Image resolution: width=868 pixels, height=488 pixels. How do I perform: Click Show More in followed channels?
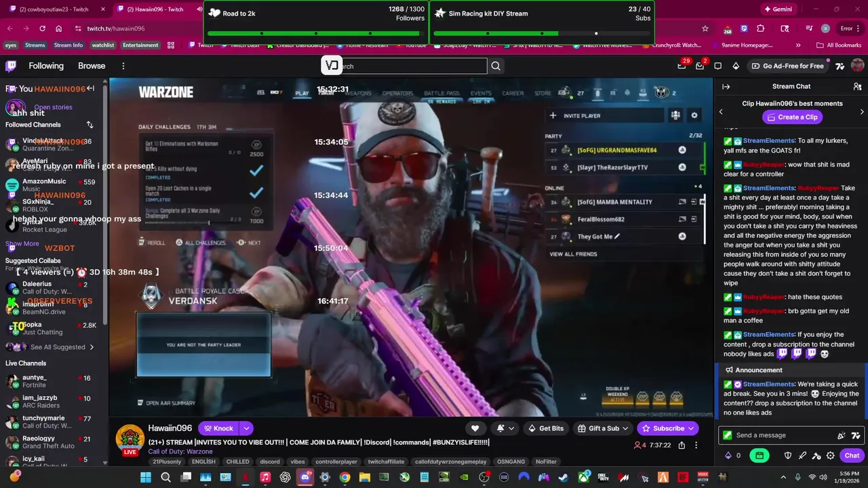[22, 243]
